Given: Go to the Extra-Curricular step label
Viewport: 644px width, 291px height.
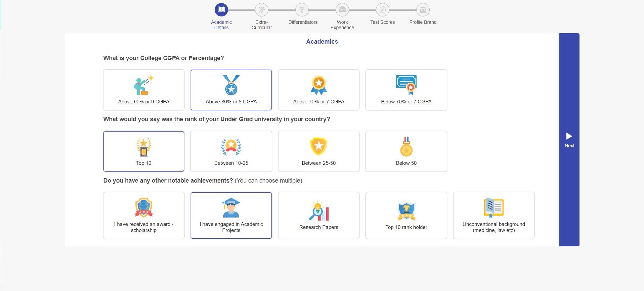Looking at the screenshot, I should click(x=262, y=25).
